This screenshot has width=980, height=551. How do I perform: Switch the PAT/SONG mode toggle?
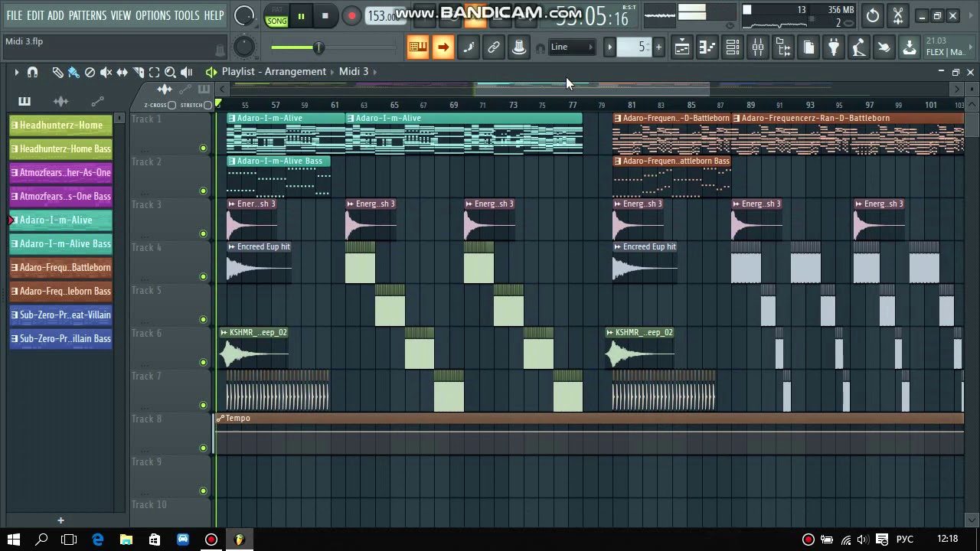point(276,16)
